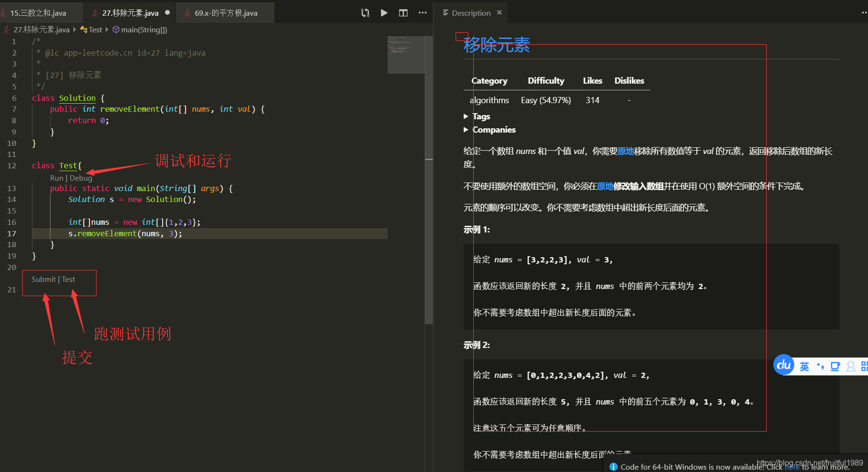Open the 原地 link before 修改输入数组
This screenshot has width=868, height=472.
[x=605, y=186]
